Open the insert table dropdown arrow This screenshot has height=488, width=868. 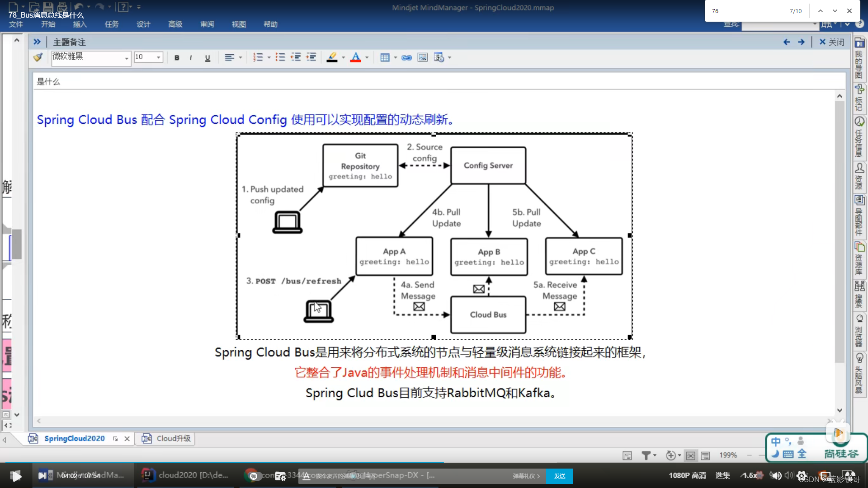pos(396,57)
